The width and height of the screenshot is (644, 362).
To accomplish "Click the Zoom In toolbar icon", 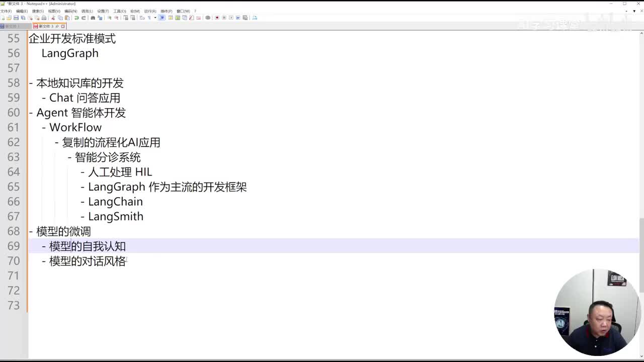I will [x=109, y=18].
